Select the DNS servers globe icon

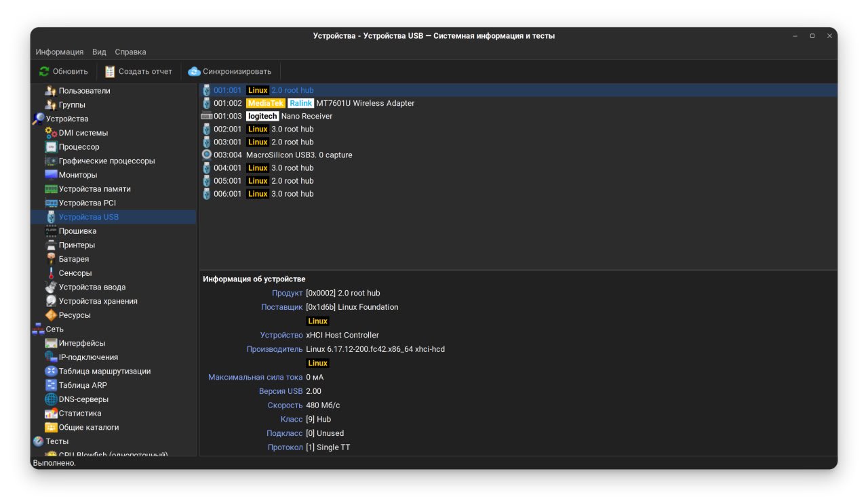(x=51, y=399)
